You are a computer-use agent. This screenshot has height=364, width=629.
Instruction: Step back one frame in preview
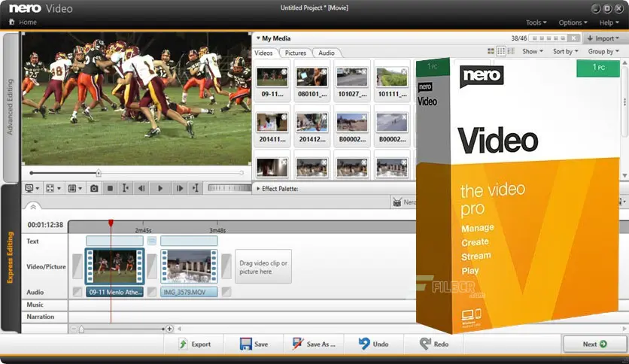141,188
